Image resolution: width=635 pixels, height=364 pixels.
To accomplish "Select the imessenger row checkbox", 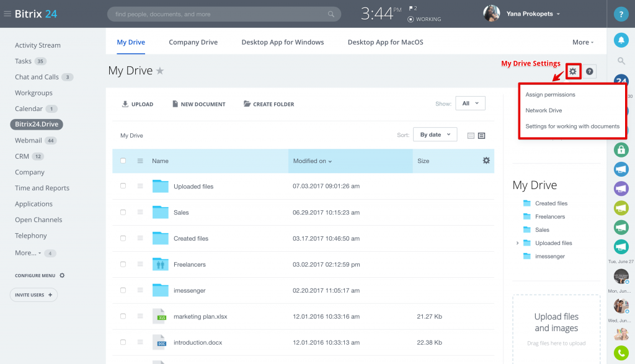I will (123, 290).
